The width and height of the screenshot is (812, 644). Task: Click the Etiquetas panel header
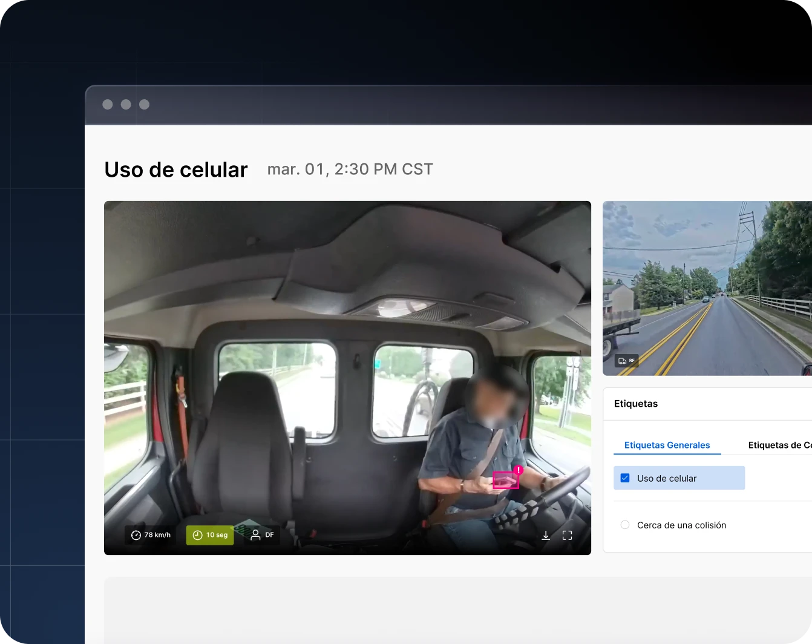pyautogui.click(x=635, y=404)
